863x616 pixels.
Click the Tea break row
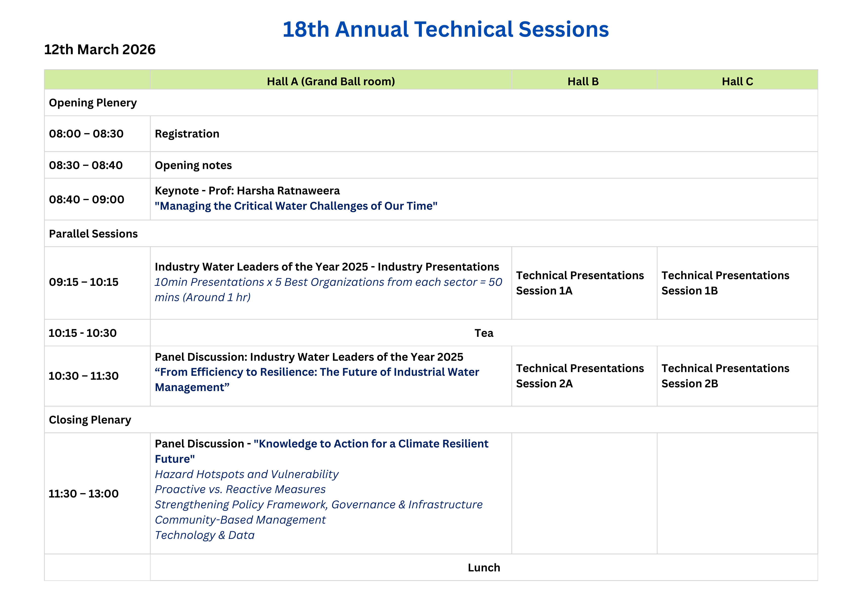484,333
